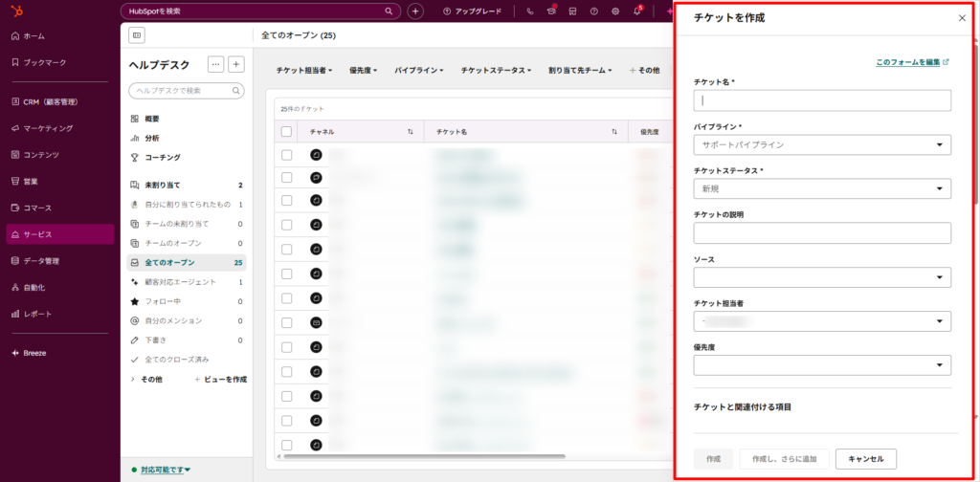Open the notifications bell icon
Viewport: 980px width, 482px height.
[636, 11]
